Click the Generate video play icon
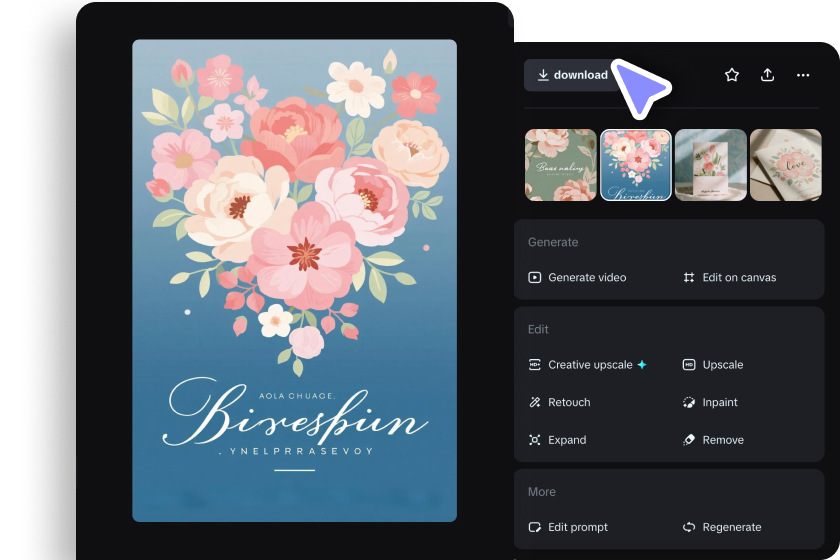Viewport: 840px width, 560px height. [535, 278]
